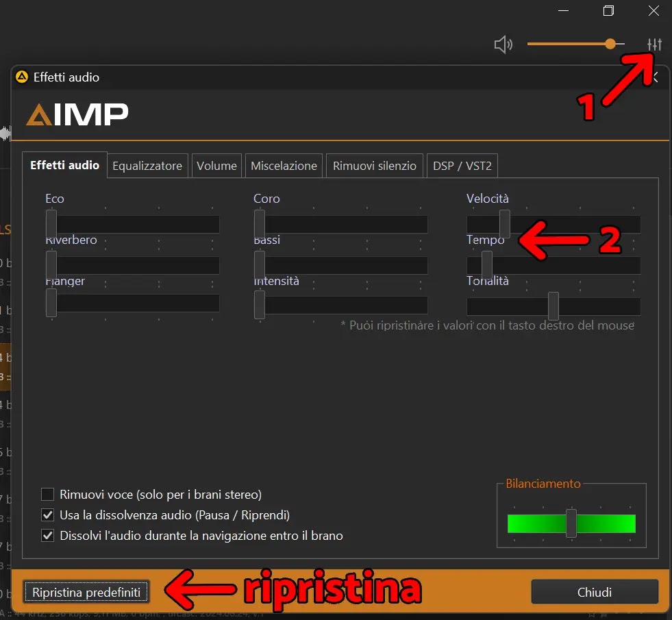Enable Rimuovi voce checkbox
This screenshot has width=672, height=620.
47,495
